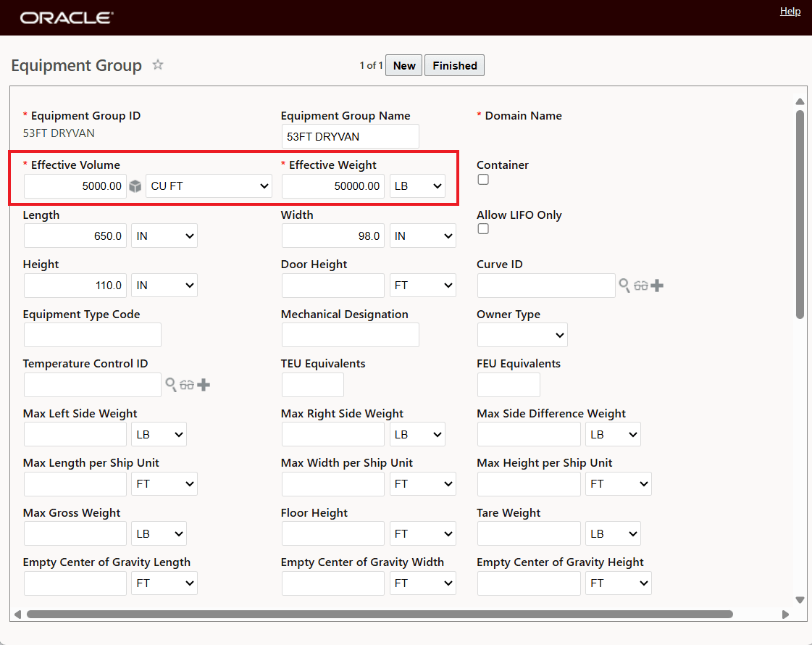This screenshot has width=812, height=645.
Task: Search Curve ID with magnifier icon
Action: click(624, 285)
